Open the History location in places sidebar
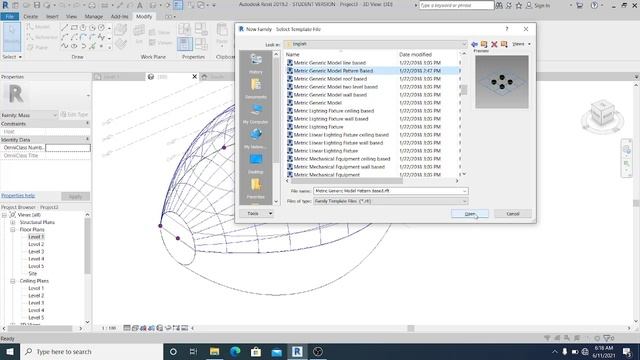Viewport: 640px width, 360px height. (256, 63)
